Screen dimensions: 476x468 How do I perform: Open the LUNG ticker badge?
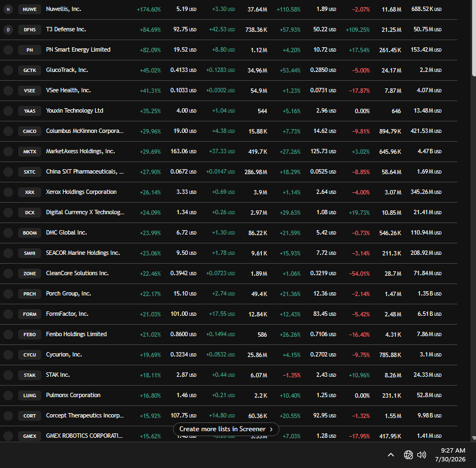(30, 395)
